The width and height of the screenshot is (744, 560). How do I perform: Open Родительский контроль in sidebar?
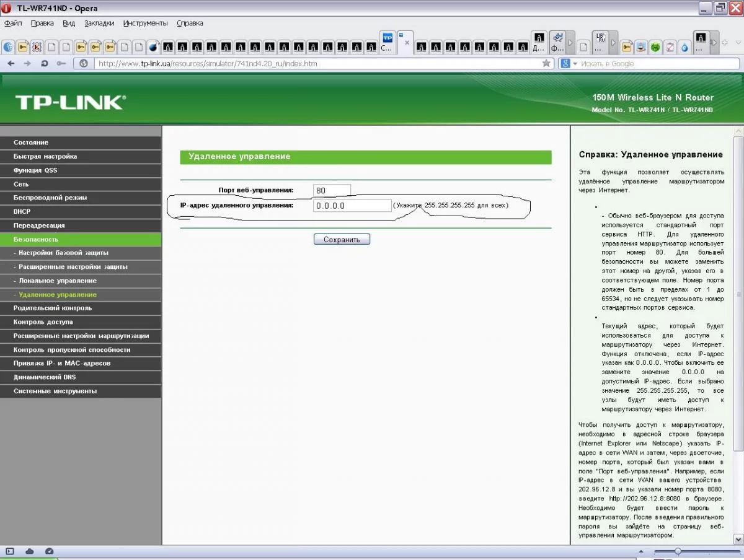(x=81, y=308)
